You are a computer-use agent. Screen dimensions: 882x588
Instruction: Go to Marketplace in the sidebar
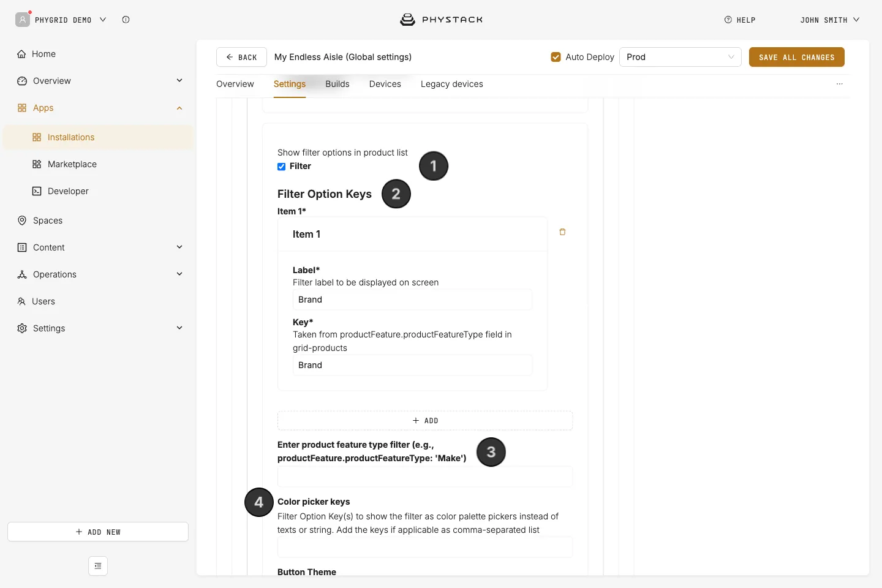coord(72,164)
